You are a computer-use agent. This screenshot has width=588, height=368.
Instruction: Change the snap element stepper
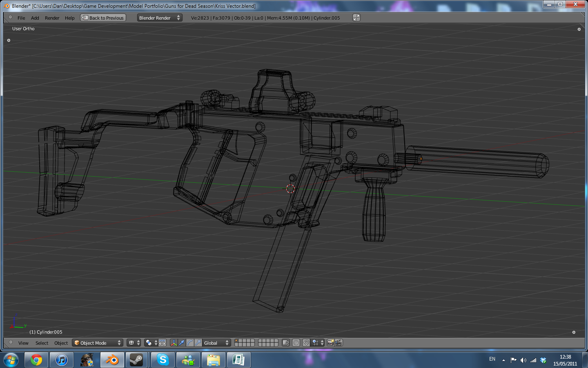pyautogui.click(x=323, y=343)
